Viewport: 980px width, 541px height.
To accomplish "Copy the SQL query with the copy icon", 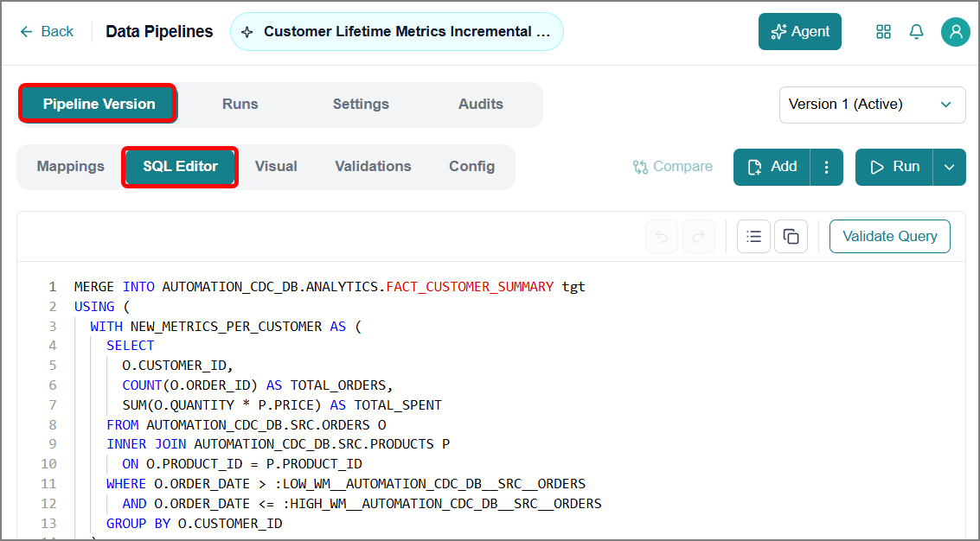I will [x=791, y=236].
